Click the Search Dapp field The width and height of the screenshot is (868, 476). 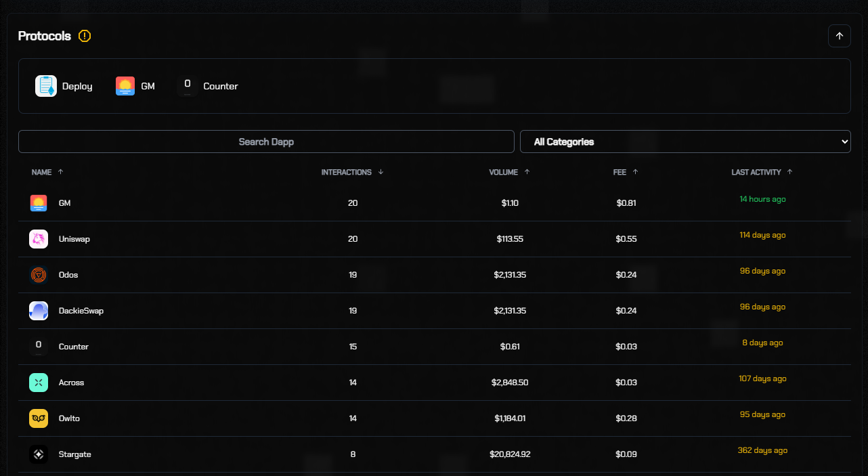click(266, 142)
